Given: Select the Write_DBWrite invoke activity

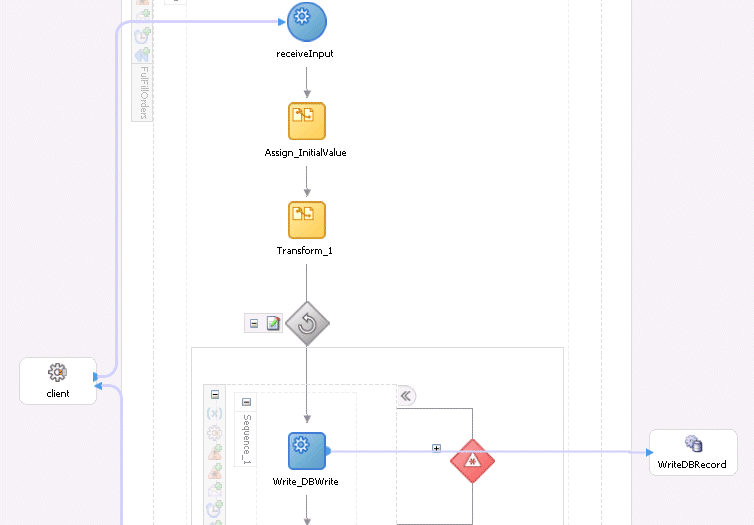Looking at the screenshot, I should pyautogui.click(x=307, y=451).
